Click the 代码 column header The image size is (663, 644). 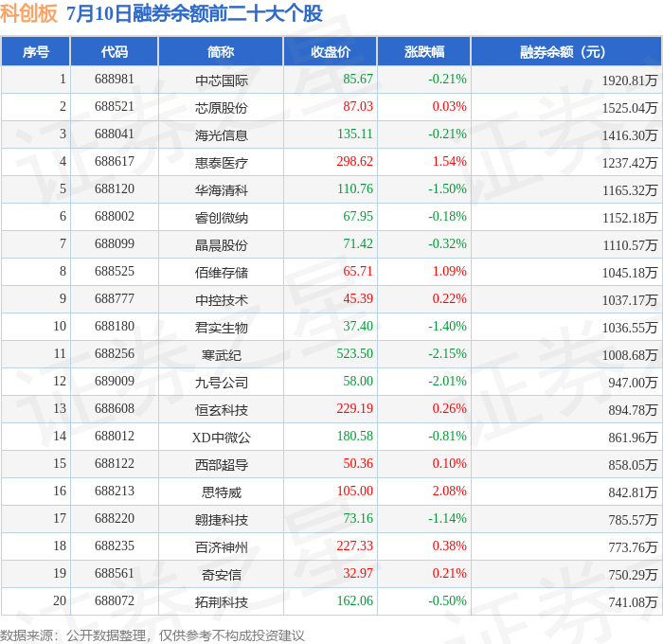point(115,51)
